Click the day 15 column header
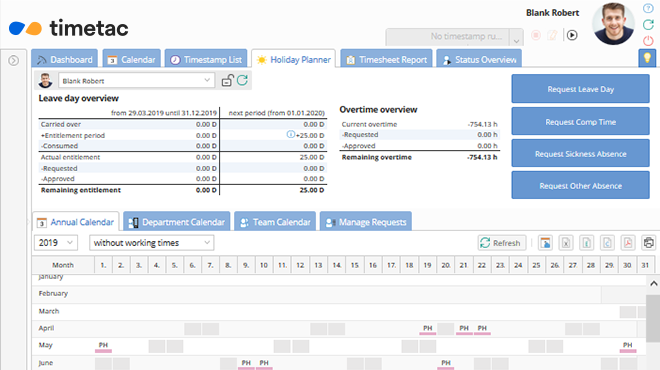This screenshot has width=660, height=370. pos(355,265)
